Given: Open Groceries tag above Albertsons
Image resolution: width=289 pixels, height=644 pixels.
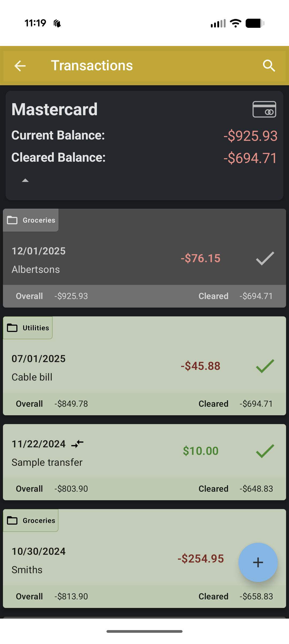Looking at the screenshot, I should 39,220.
